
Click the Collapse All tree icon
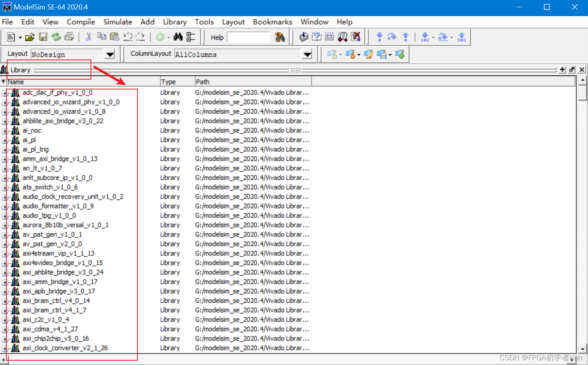point(191,37)
